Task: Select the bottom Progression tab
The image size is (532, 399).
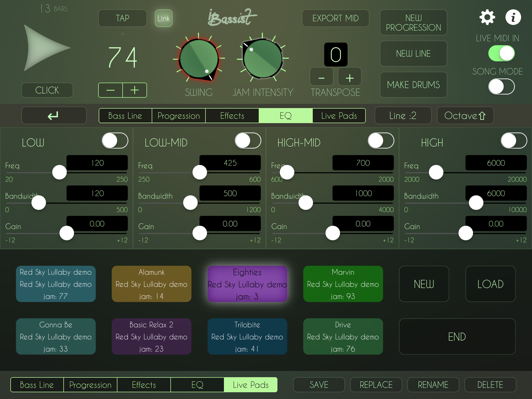Action: 90,385
